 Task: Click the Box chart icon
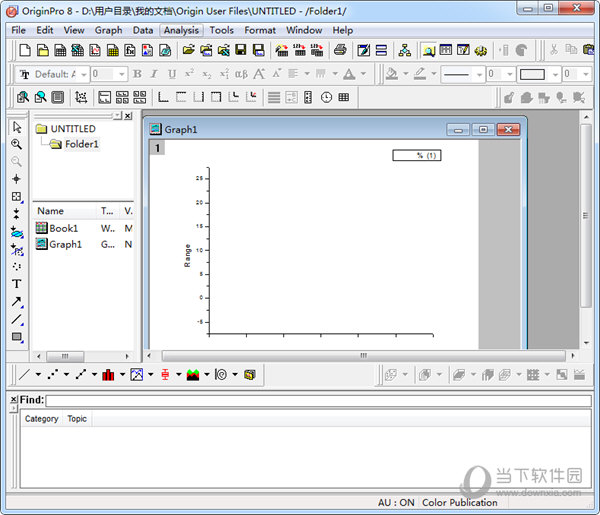coord(165,374)
